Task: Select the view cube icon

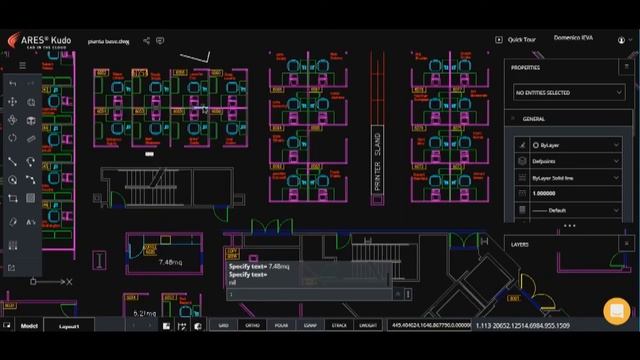Action: pos(31,120)
